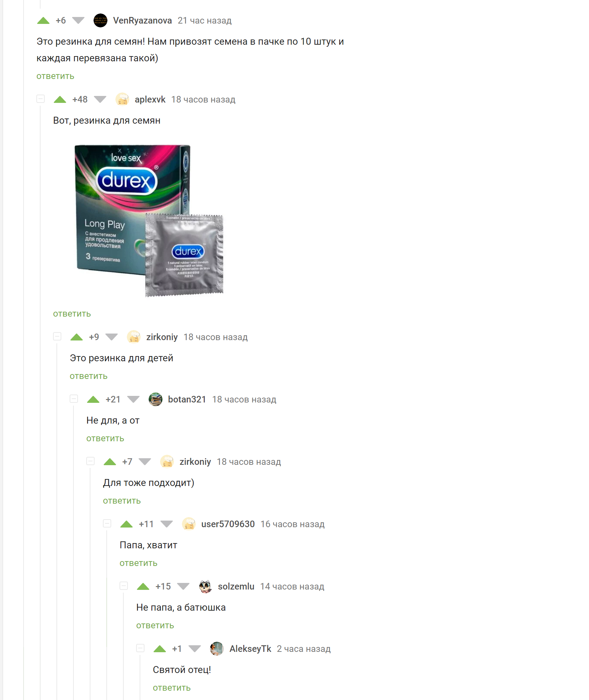Reply to the comment 'Папа, хватит'
Image resolution: width=589 pixels, height=700 pixels.
(x=139, y=563)
